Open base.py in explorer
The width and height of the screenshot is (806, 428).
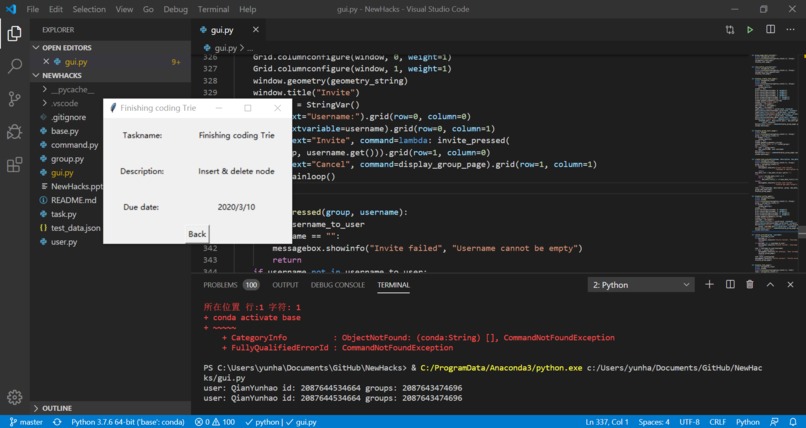coord(64,131)
